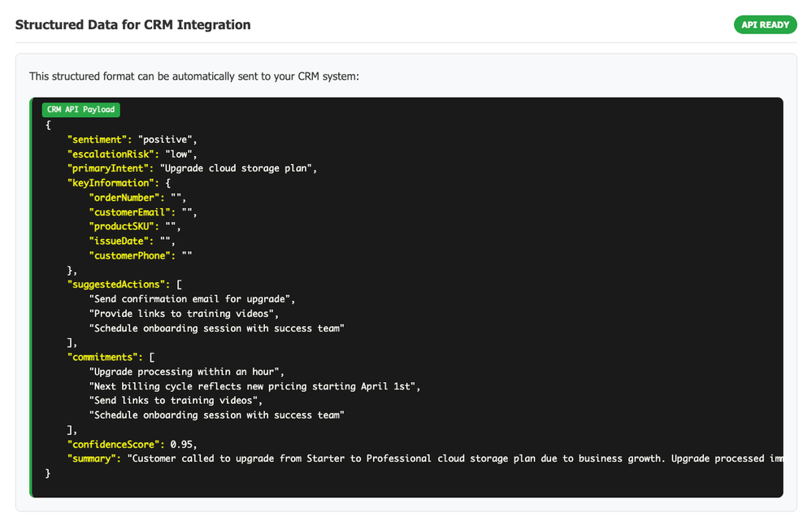Place cursor on the "orderNumber" field

[x=124, y=198]
